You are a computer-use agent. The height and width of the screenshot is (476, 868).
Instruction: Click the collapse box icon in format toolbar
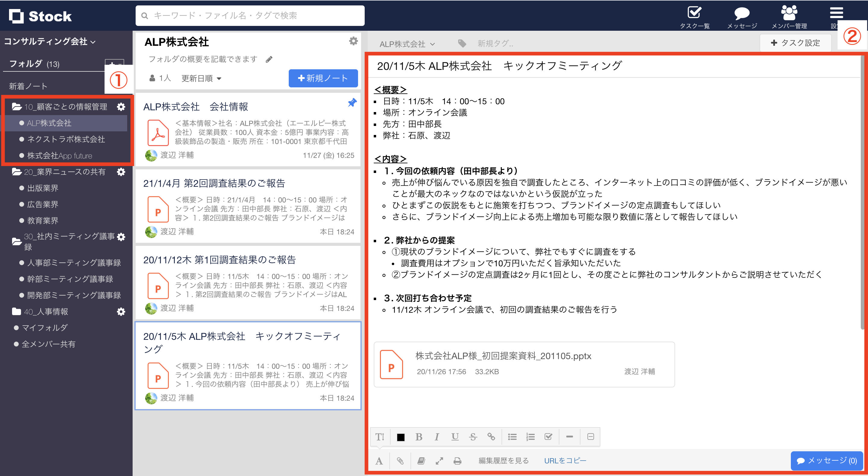click(591, 437)
